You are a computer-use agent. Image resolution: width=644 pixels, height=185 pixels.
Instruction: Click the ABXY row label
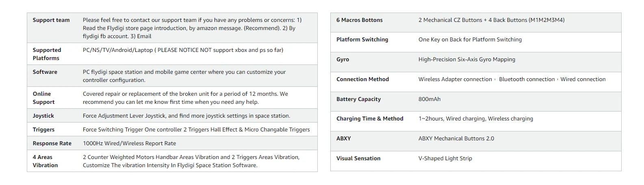pos(343,138)
